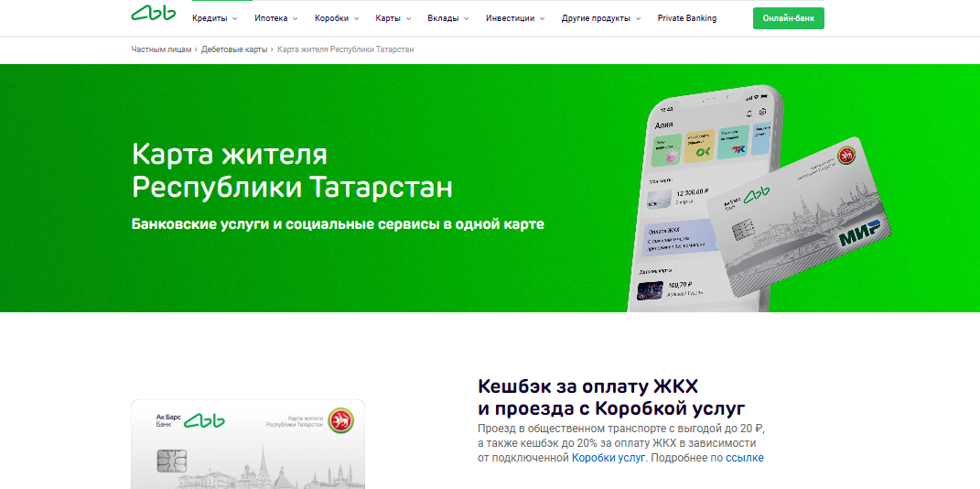Click Tatarstan emblem on lower card image
The image size is (980, 489).
(x=340, y=421)
